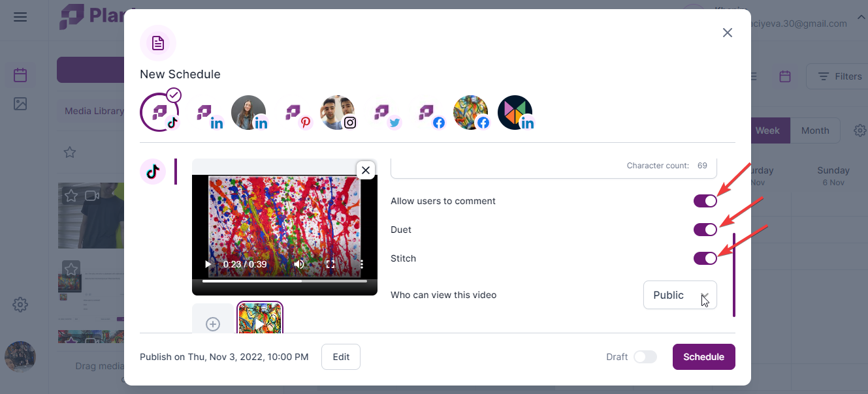Open calendar settings gear near Month
868x394 pixels.
point(860,130)
